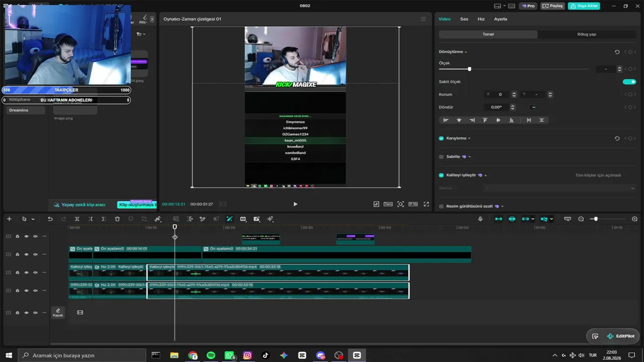The width and height of the screenshot is (644, 362).
Task: Click the Döndür rotation dial
Action: 533,107
